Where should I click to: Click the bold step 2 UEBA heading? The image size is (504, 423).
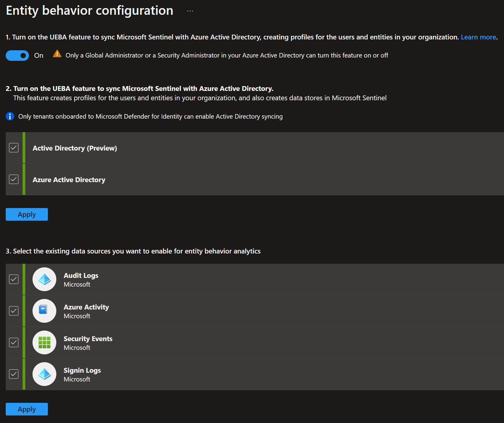pyautogui.click(x=139, y=89)
